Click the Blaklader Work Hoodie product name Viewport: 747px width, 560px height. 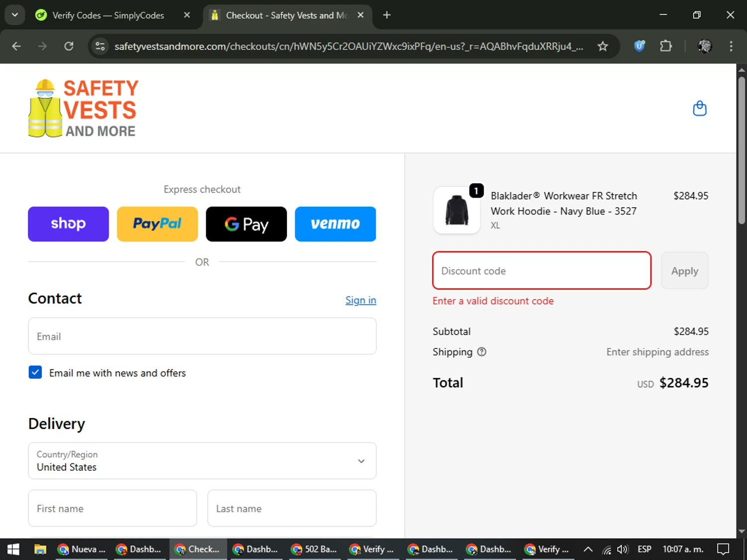564,204
